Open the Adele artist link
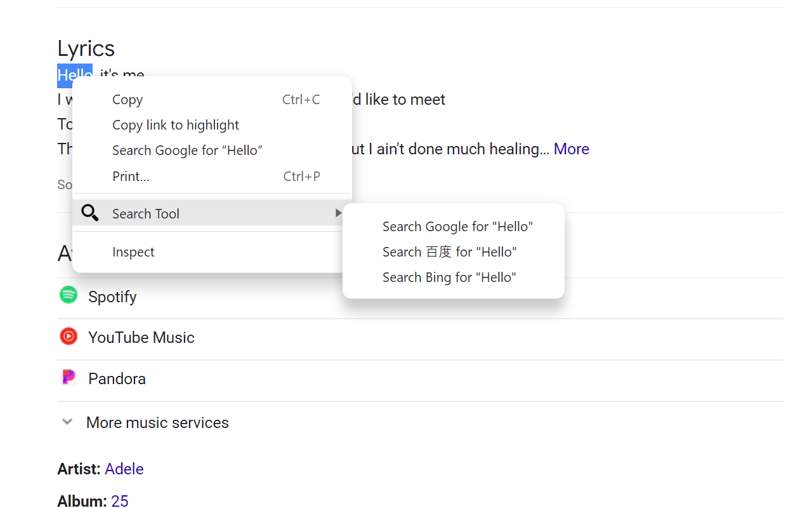The image size is (812, 508). pos(124,469)
